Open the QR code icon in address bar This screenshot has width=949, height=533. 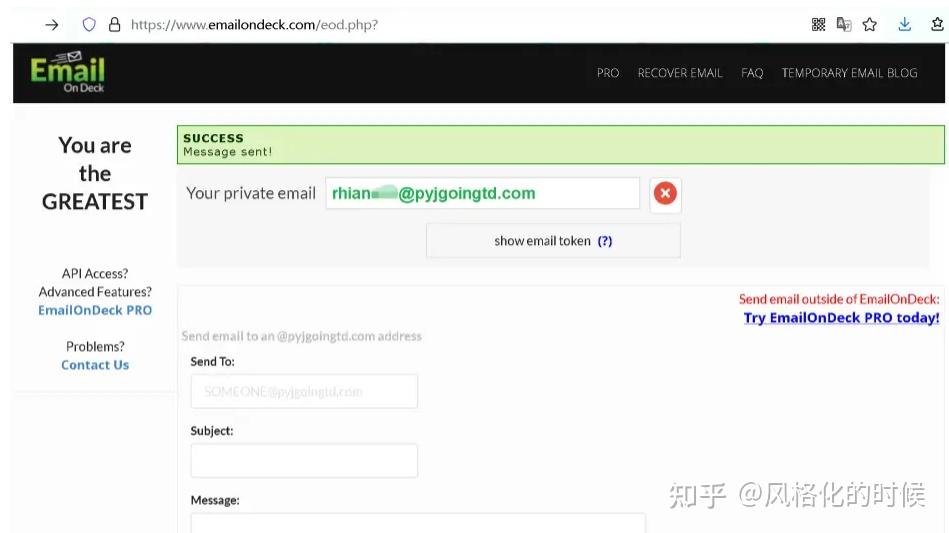click(818, 25)
